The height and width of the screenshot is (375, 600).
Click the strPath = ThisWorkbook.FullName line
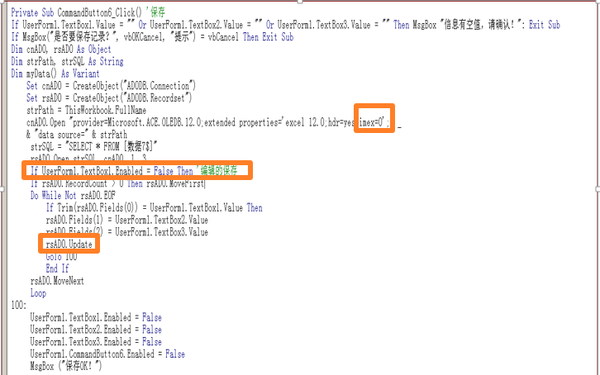[x=86, y=110]
